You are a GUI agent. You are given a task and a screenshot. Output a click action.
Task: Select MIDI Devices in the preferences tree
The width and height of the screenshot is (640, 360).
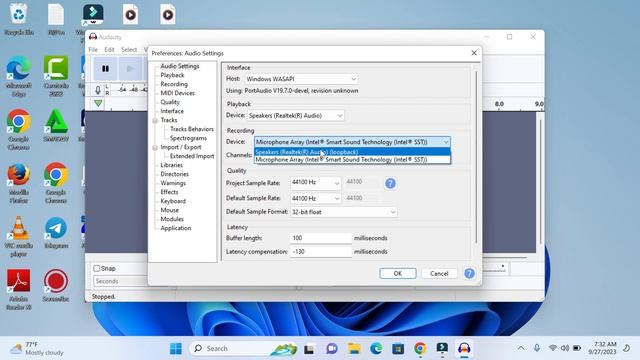click(178, 93)
